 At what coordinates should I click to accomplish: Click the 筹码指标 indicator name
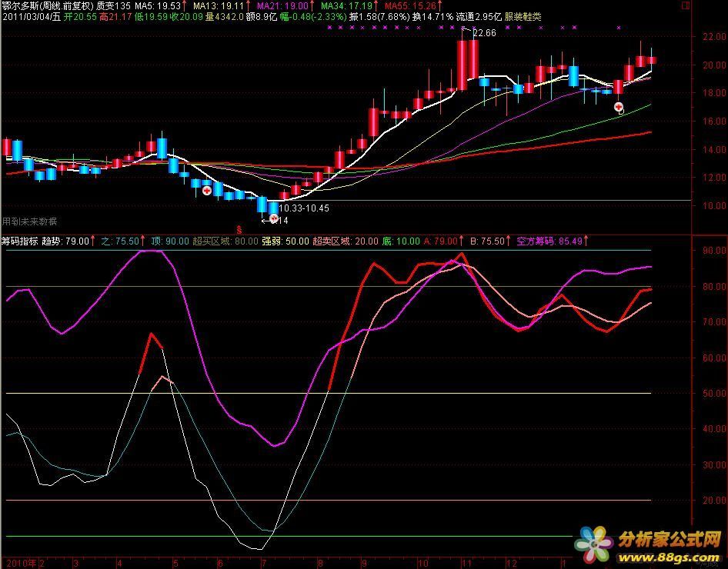(20, 241)
